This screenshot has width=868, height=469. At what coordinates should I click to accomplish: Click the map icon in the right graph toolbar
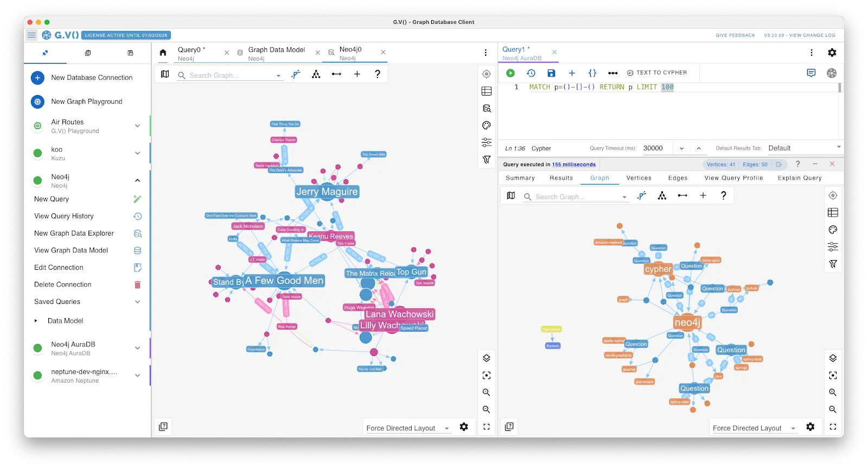[x=510, y=195]
